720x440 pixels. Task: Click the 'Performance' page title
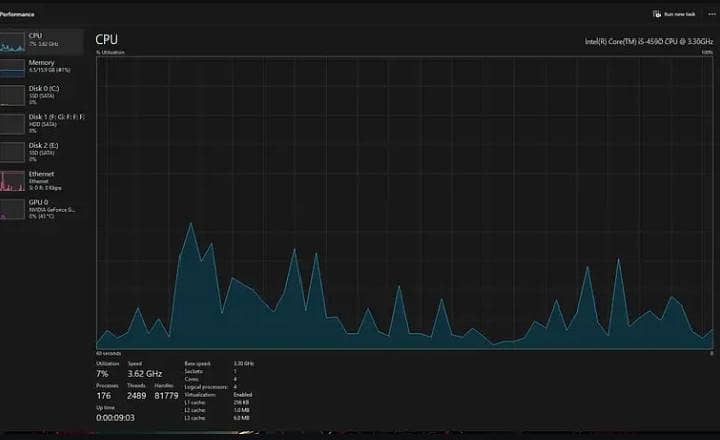click(17, 14)
